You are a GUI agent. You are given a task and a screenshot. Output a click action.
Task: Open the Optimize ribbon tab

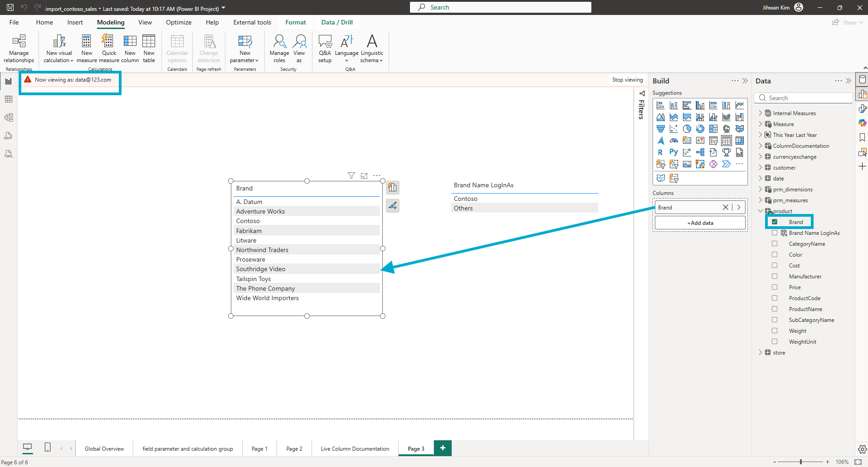179,22
